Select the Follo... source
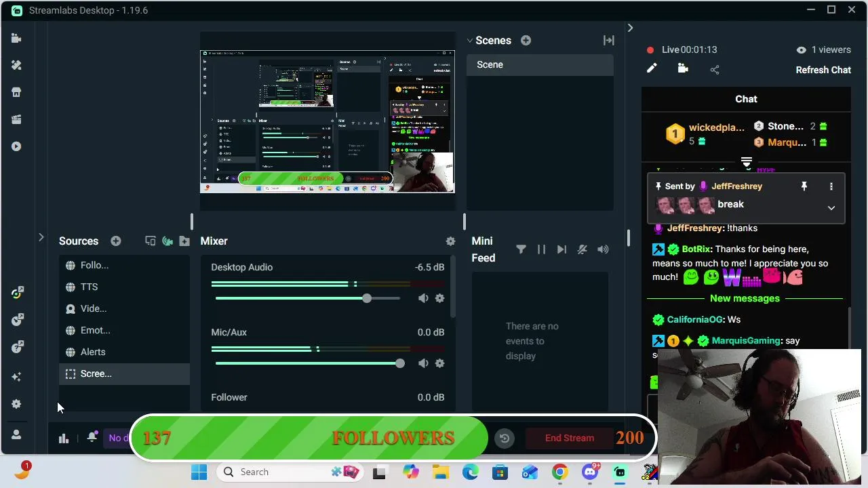Viewport: 868px width, 488px height. pyautogui.click(x=124, y=265)
